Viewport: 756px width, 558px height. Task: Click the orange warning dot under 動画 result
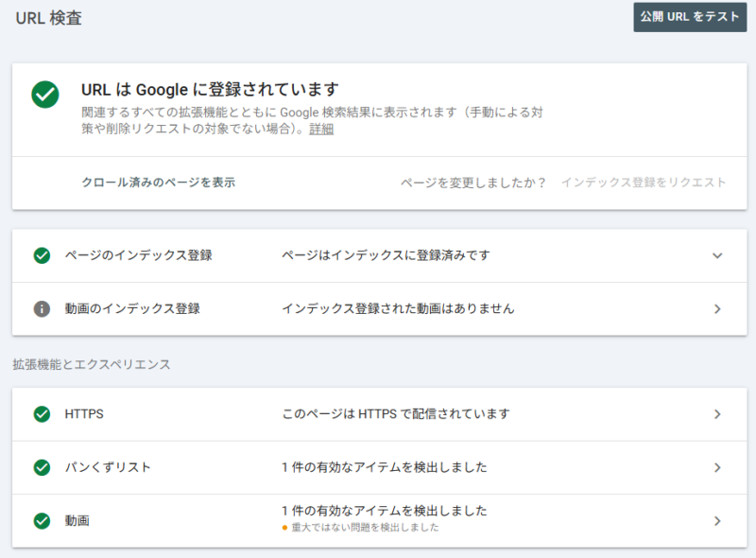pyautogui.click(x=284, y=528)
